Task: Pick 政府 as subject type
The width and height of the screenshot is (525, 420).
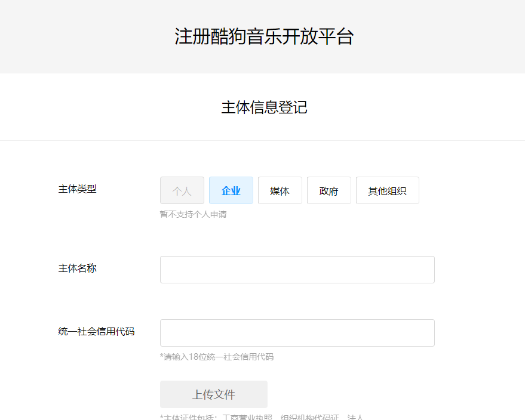Action: point(328,190)
